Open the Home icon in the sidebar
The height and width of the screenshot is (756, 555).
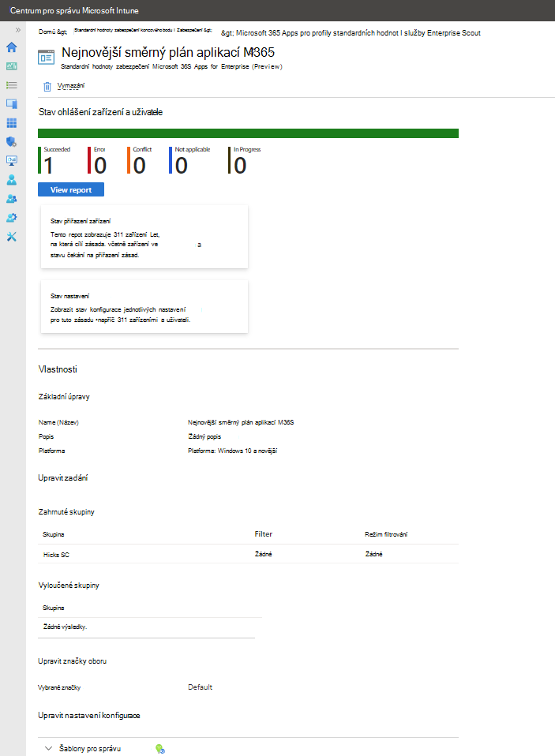(12, 47)
